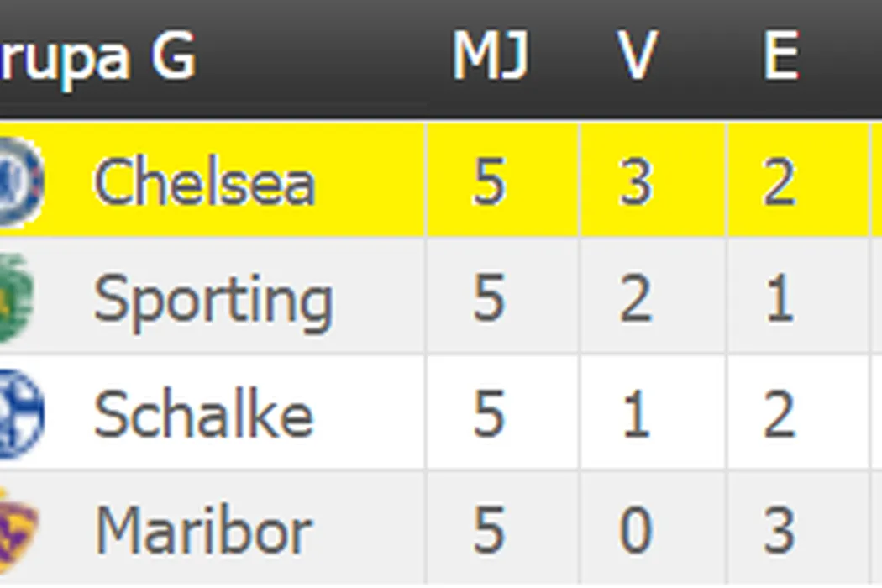Viewport: 882px width, 588px height.
Task: Click the Chelsea club crest icon
Action: coord(20,181)
